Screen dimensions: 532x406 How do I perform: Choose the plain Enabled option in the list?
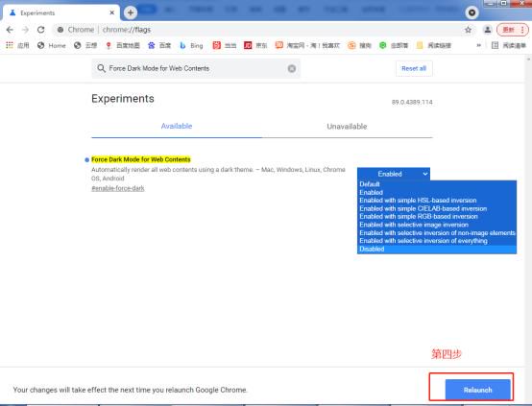(437, 192)
